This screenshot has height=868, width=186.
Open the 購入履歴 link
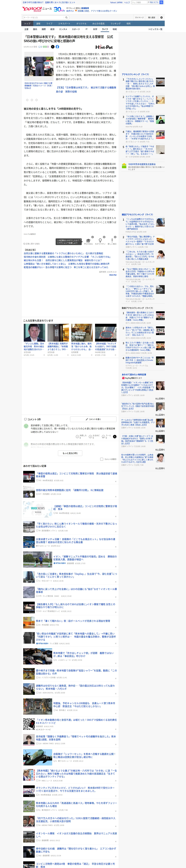coord(152,18)
